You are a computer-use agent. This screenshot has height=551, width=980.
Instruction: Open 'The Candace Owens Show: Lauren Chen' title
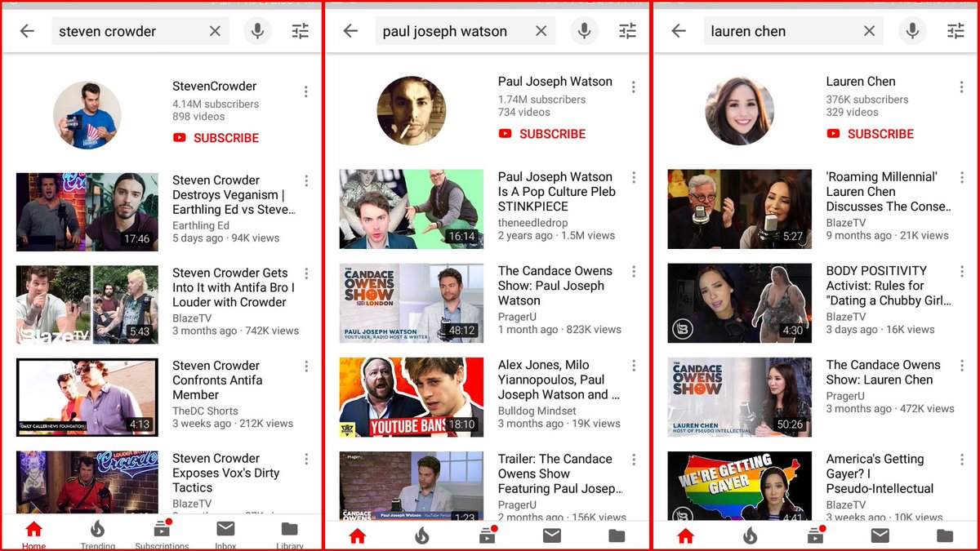[884, 372]
